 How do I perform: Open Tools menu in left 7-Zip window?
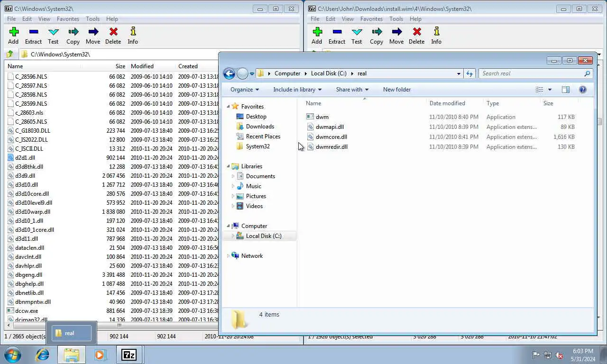(x=93, y=19)
